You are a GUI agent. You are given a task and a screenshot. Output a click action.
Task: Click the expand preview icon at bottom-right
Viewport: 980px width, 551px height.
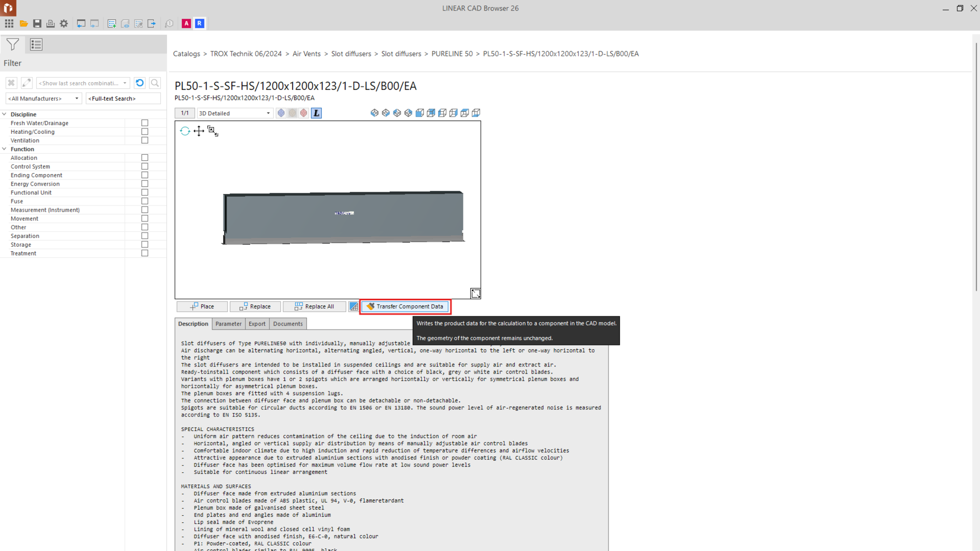(475, 294)
